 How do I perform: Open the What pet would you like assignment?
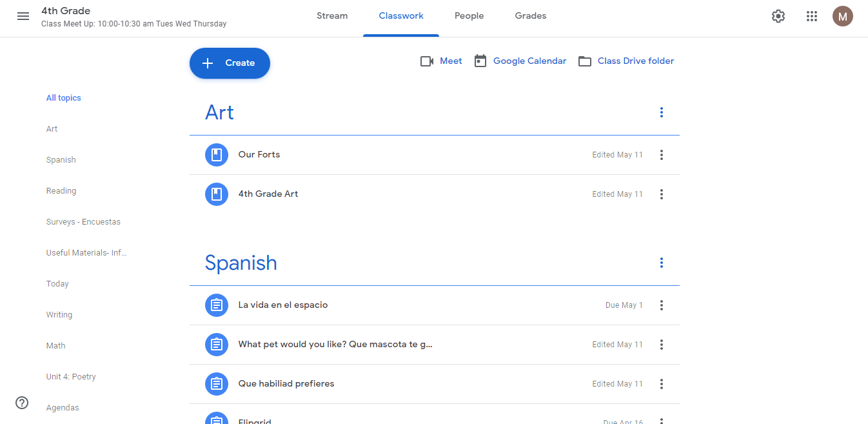click(335, 345)
